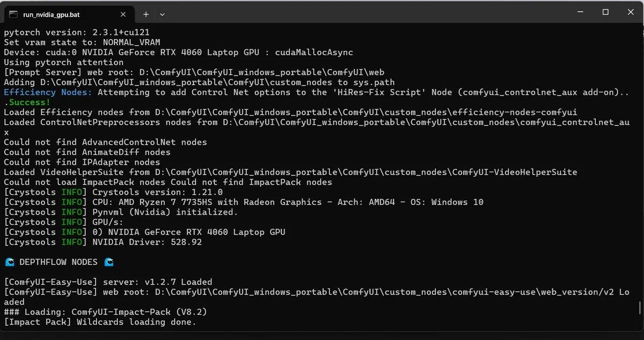Click the green '.Success!' text
Image resolution: width=644 pixels, height=340 pixels.
(x=27, y=102)
